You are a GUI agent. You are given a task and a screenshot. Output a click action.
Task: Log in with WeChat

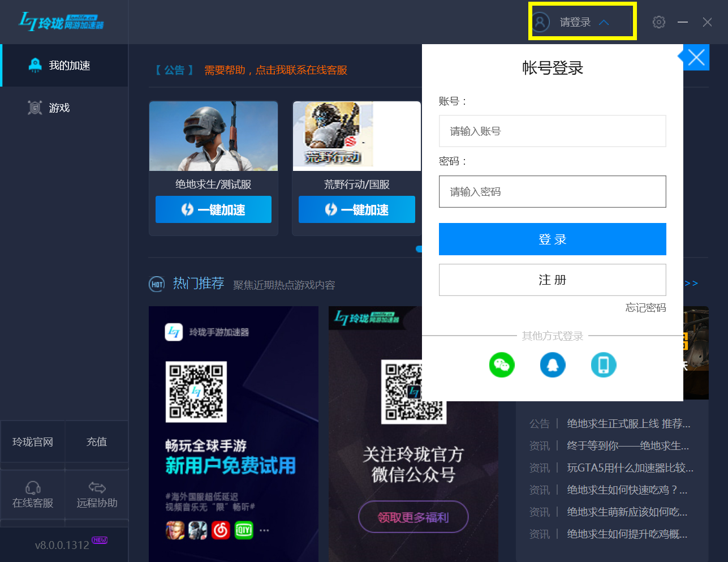click(502, 365)
